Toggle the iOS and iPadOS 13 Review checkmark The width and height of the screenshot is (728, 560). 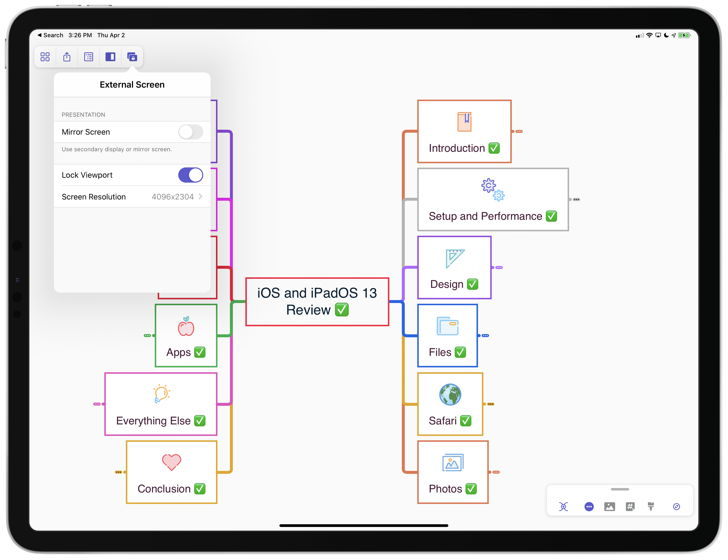[342, 310]
